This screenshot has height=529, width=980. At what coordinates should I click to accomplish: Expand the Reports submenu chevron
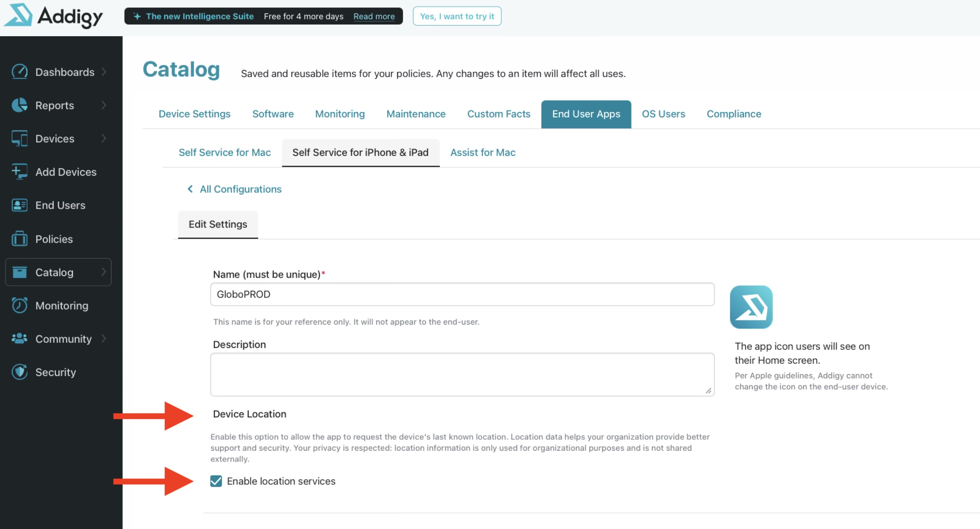click(104, 105)
